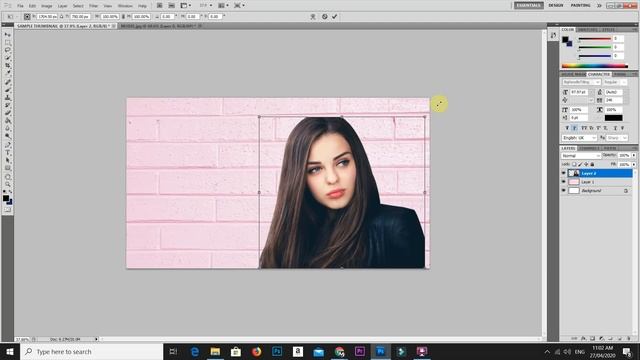Viewport: 640px width, 360px height.
Task: Open the Fill slider arrow
Action: pos(634,164)
